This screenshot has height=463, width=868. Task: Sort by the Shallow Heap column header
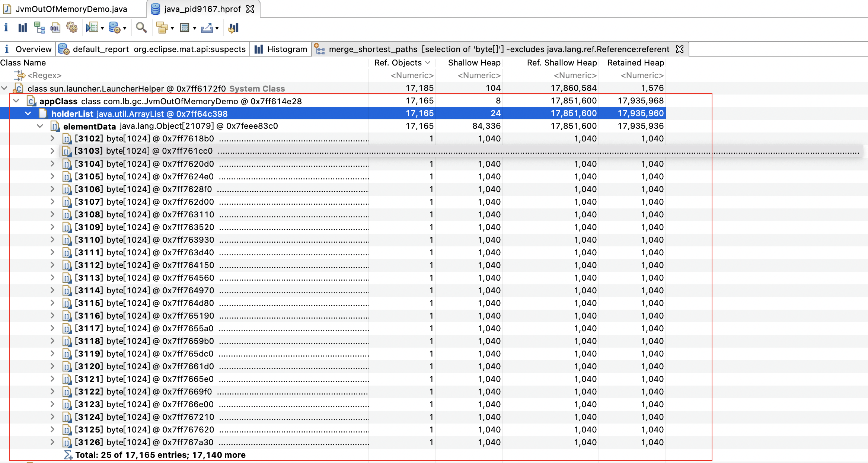click(473, 63)
